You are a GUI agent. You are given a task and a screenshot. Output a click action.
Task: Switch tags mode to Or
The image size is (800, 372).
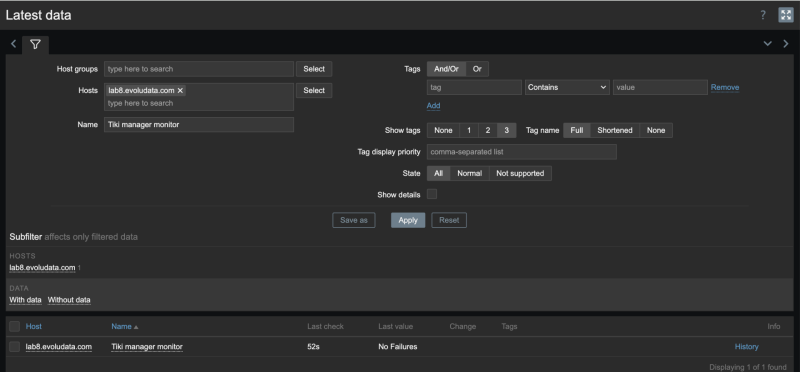[477, 69]
